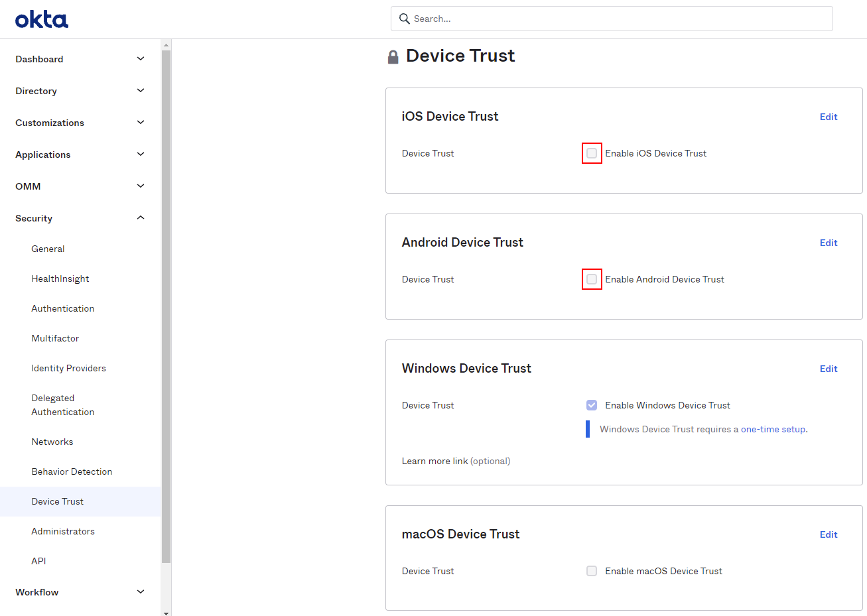Expand the Applications menu chevron
The width and height of the screenshot is (867, 616).
141,154
